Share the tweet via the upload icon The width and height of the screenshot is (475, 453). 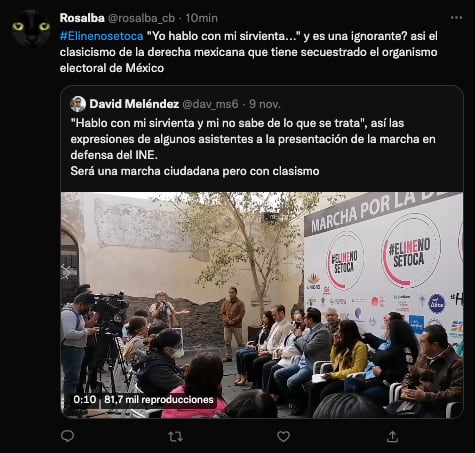(392, 436)
